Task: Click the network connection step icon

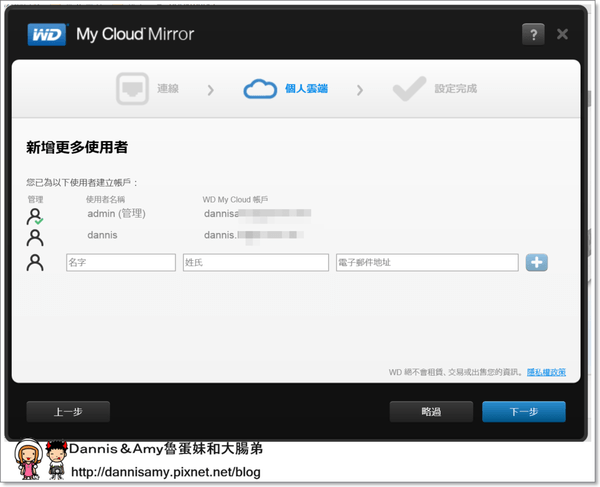Action: [x=132, y=89]
